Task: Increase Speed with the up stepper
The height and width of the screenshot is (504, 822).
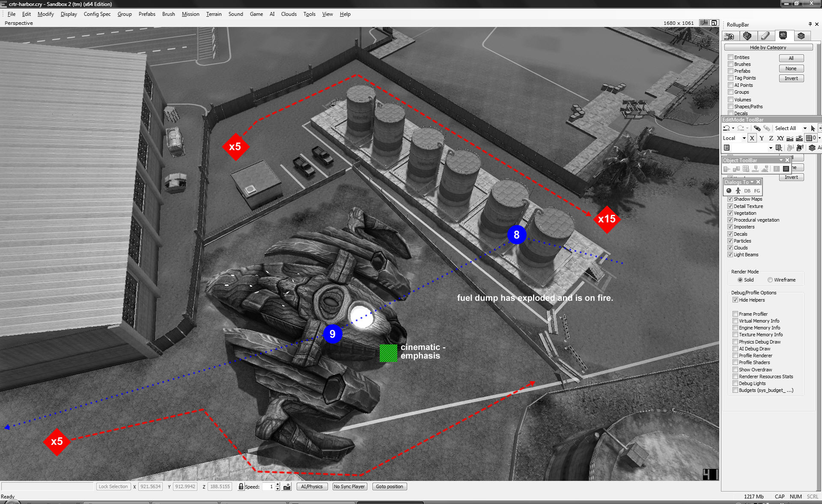Action: click(278, 484)
